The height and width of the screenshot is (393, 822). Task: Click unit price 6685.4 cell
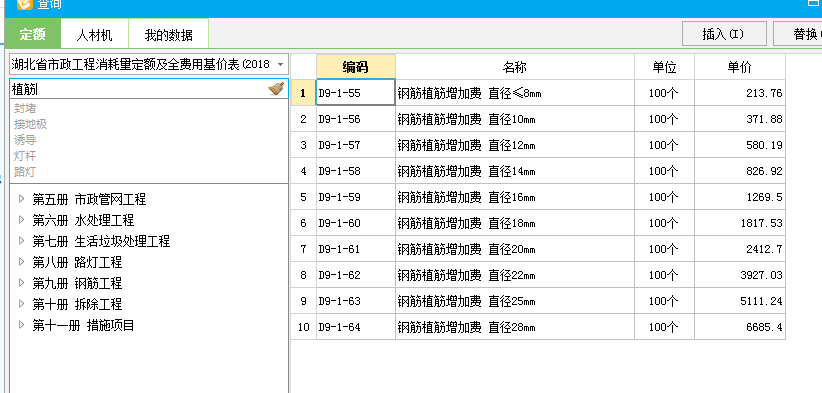tap(740, 328)
